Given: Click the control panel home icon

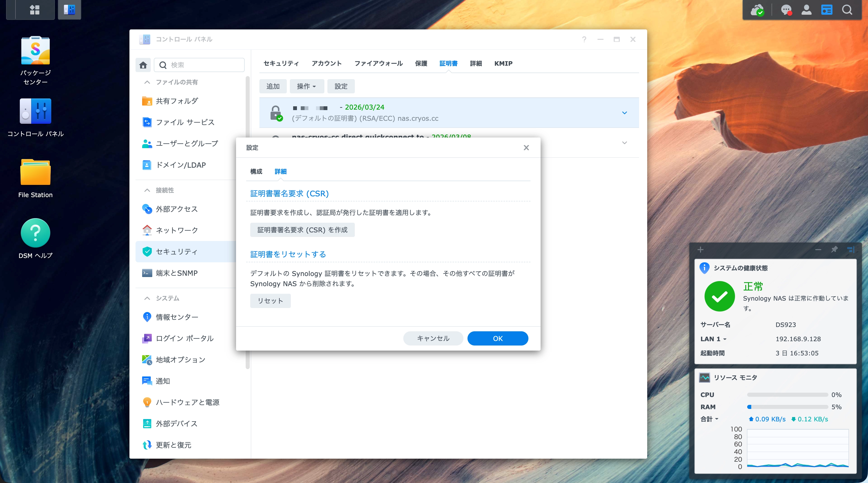Looking at the screenshot, I should (x=143, y=65).
